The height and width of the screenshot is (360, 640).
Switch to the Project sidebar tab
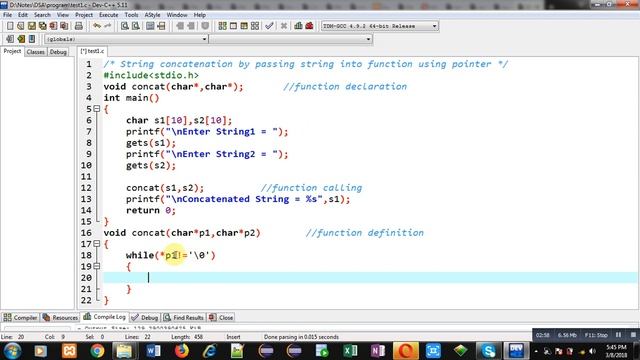pyautogui.click(x=12, y=51)
